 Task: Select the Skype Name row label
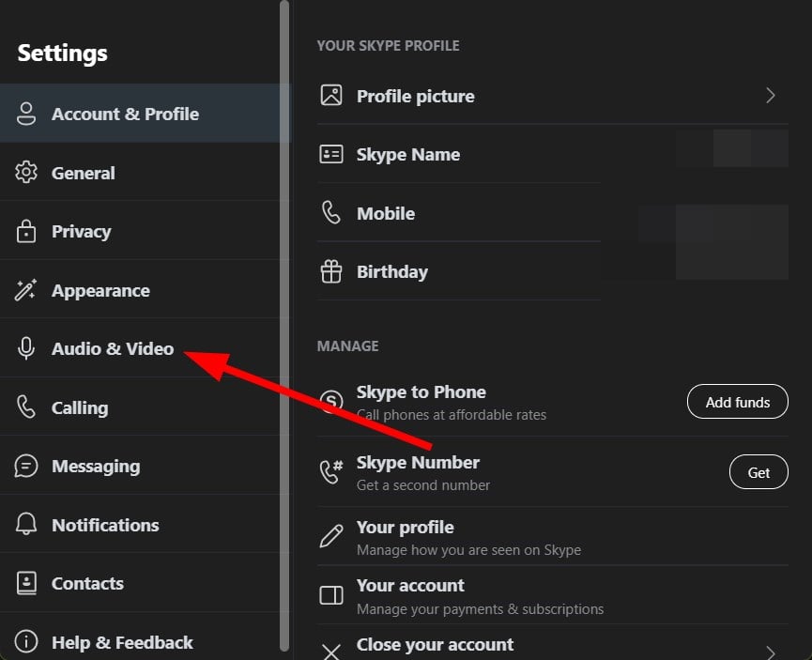408,154
